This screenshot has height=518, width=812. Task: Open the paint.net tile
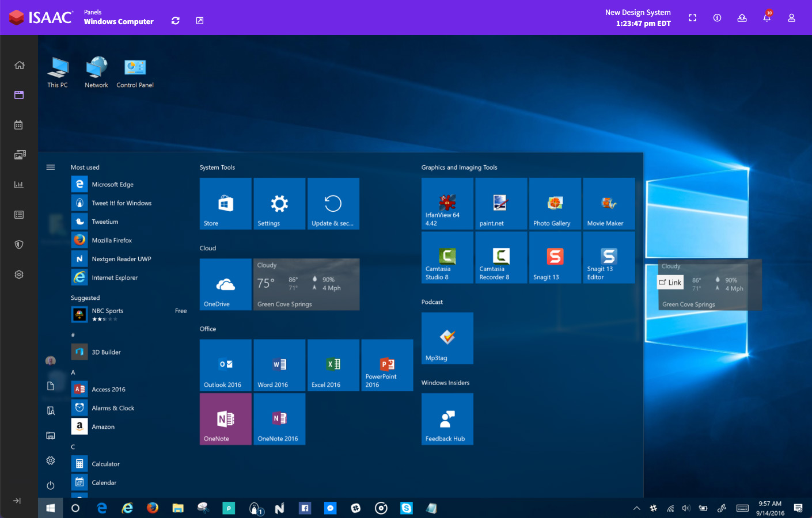click(501, 204)
